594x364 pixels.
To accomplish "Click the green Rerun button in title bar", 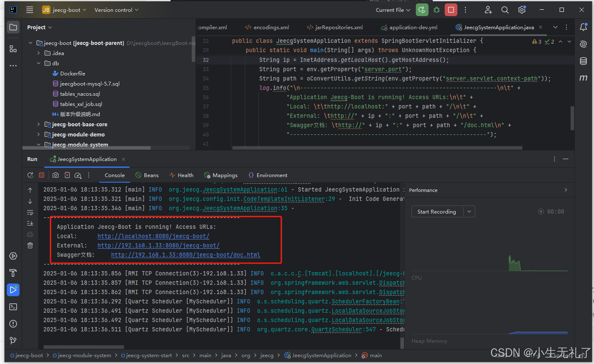I will tap(422, 10).
